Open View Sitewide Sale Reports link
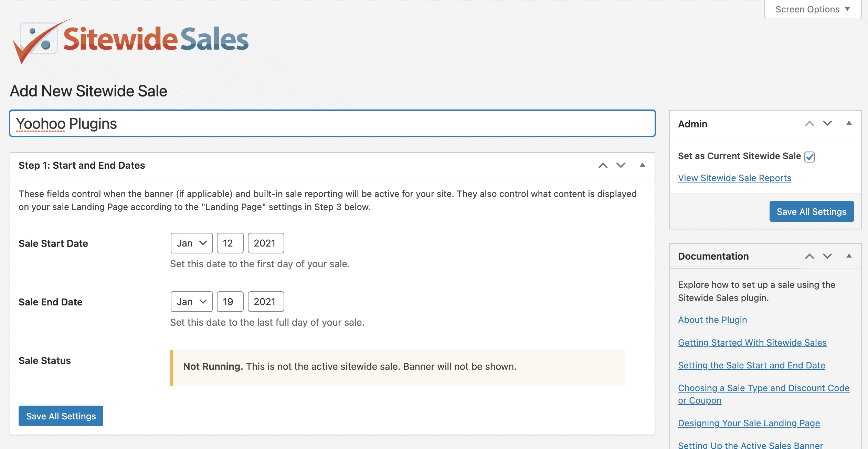Viewport: 868px width, 449px height. (x=734, y=178)
